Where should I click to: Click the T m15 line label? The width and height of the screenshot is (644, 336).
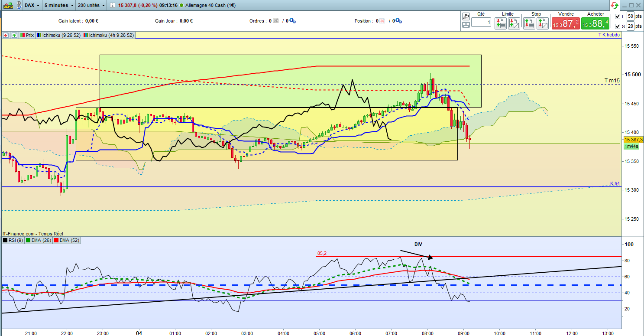pos(612,81)
